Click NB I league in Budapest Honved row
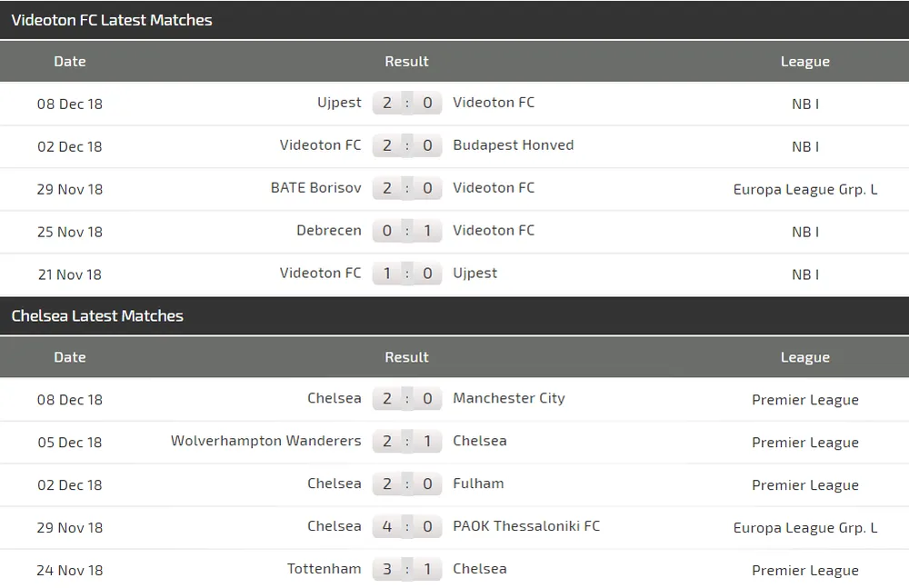Viewport: 909px width, 588px height. [804, 146]
